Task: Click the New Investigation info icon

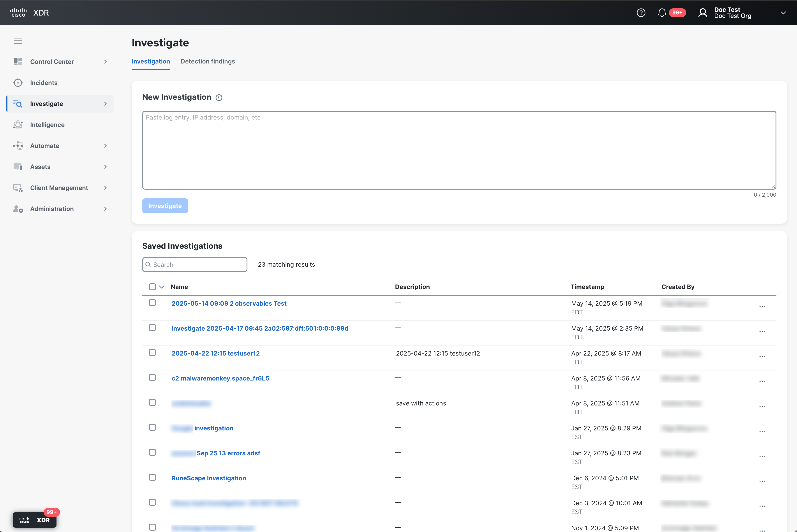Action: 219,98
